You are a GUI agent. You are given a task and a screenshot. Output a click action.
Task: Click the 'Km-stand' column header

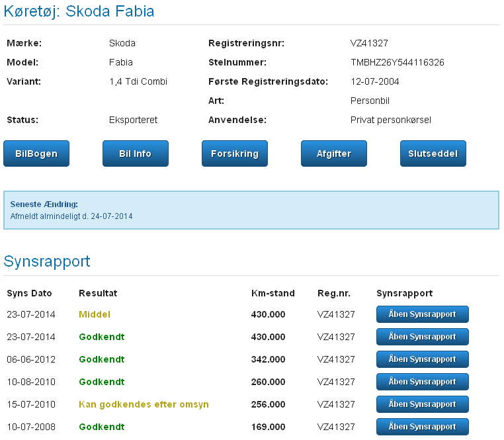(273, 293)
